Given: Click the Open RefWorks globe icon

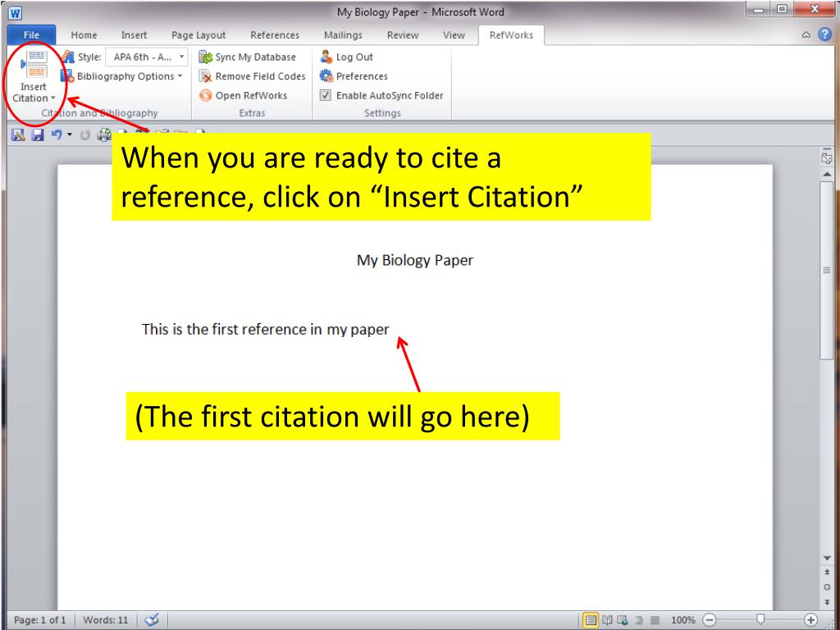Looking at the screenshot, I should [x=205, y=95].
